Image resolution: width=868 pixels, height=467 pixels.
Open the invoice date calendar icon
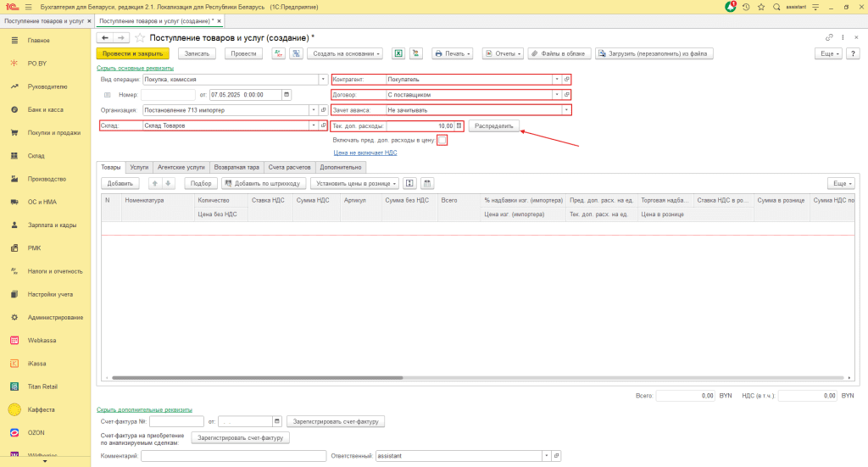pyautogui.click(x=277, y=421)
